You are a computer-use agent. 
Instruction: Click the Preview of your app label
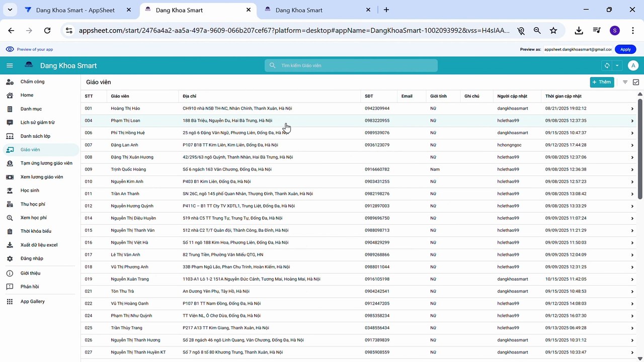tap(35, 49)
